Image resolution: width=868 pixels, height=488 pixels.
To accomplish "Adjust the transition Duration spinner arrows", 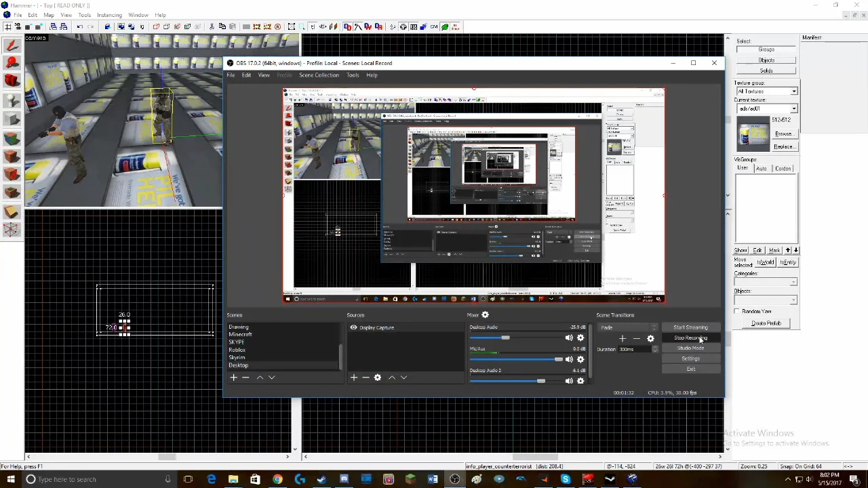I will [654, 349].
